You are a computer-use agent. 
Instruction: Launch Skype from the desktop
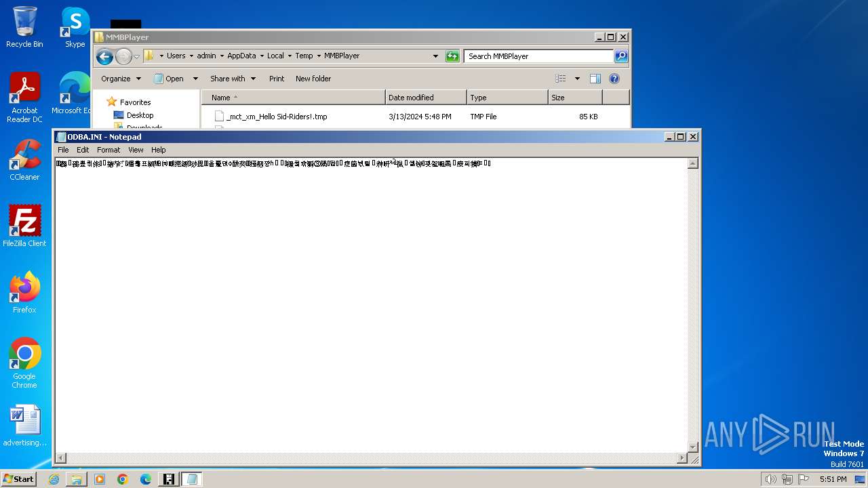pos(75,27)
